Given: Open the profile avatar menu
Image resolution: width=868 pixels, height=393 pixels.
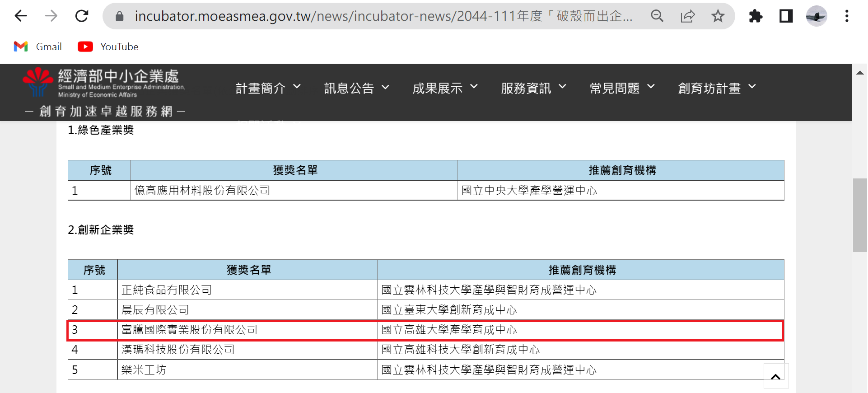Looking at the screenshot, I should tap(817, 16).
